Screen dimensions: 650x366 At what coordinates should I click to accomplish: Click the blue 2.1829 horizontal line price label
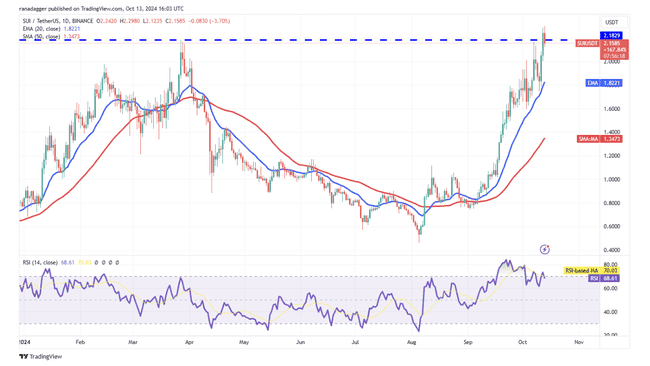click(611, 36)
